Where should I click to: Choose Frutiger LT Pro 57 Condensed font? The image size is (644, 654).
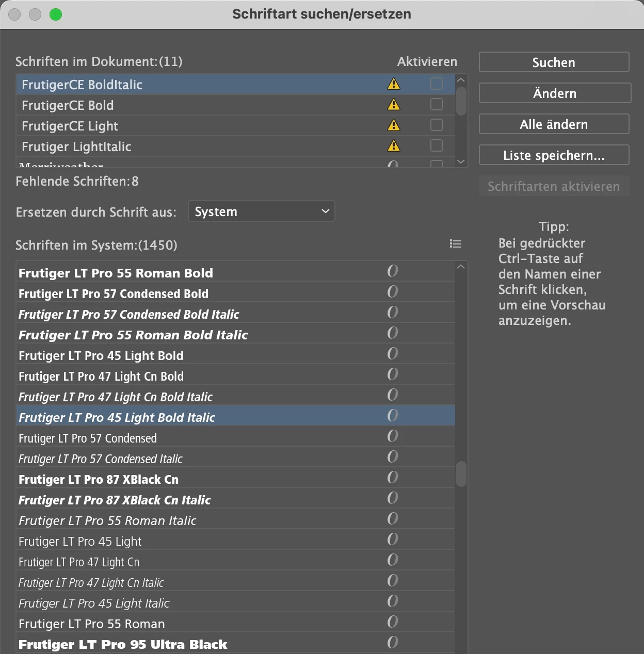point(235,437)
